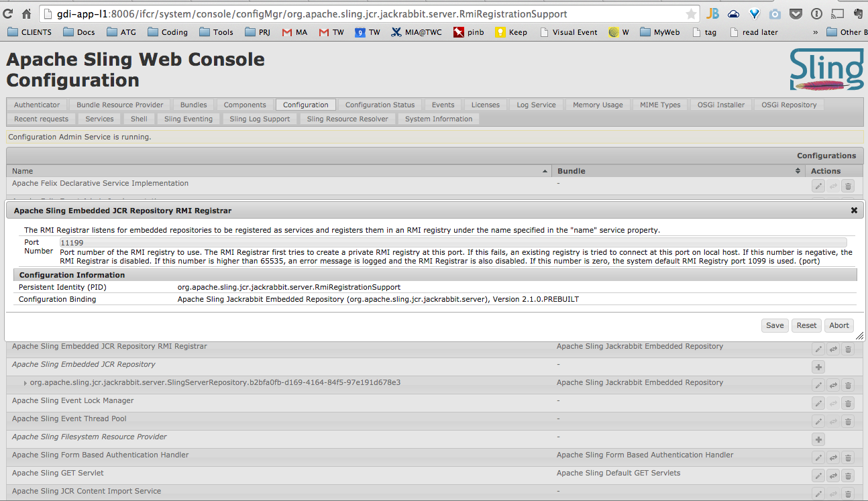Delete Apache Felix Declarative Service Implementation configuration
Viewport: 868px width, 501px height.
(x=848, y=186)
